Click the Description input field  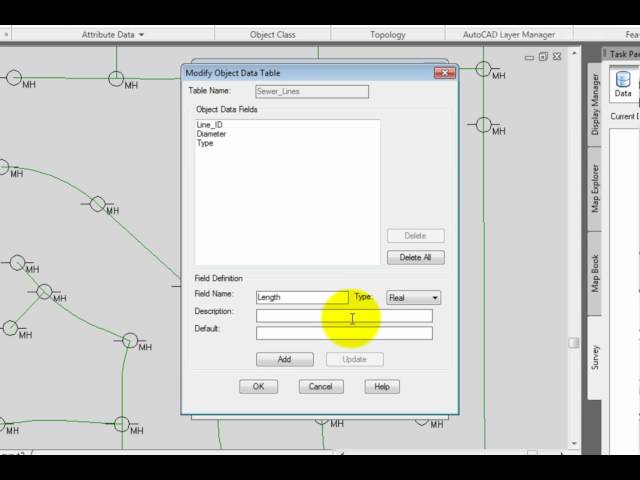(344, 316)
